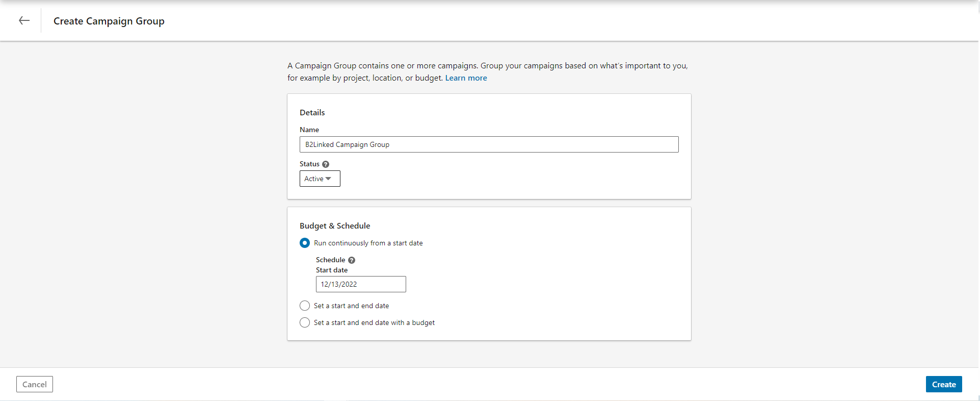Open the Active status dropdown
Screen dimensions: 980x401
[320, 179]
